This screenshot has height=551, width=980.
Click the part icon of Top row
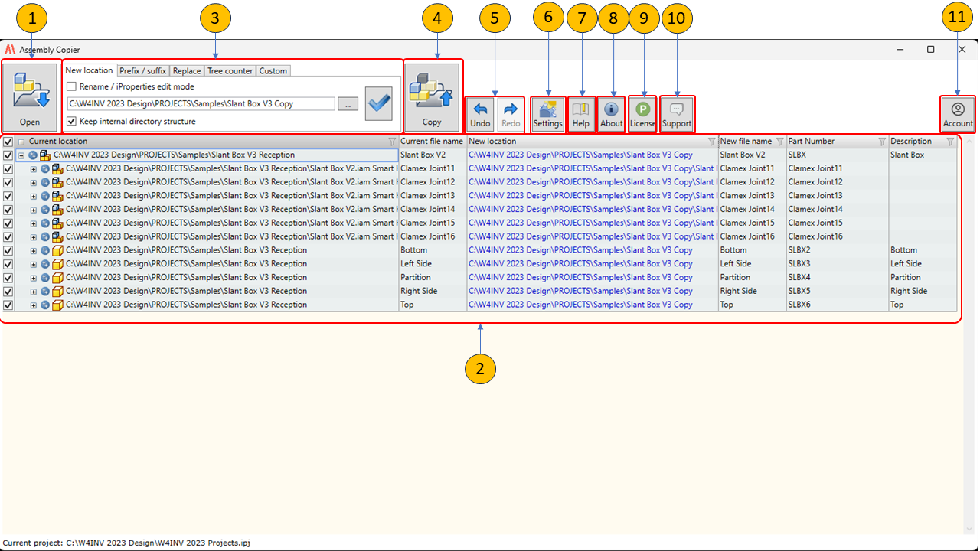point(57,305)
